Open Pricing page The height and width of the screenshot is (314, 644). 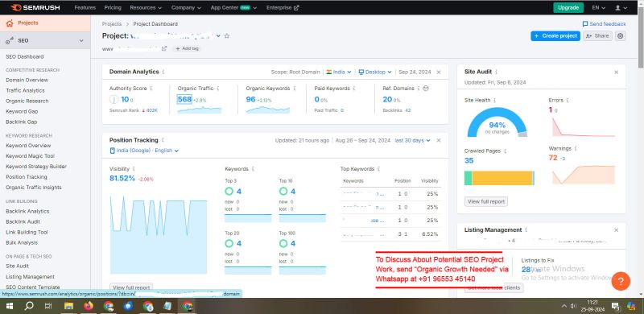click(x=113, y=7)
